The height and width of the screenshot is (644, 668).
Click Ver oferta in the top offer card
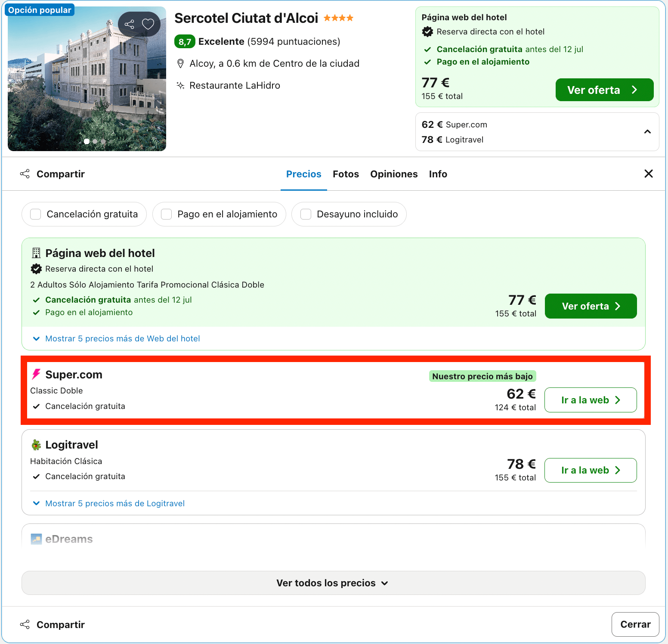coord(604,90)
